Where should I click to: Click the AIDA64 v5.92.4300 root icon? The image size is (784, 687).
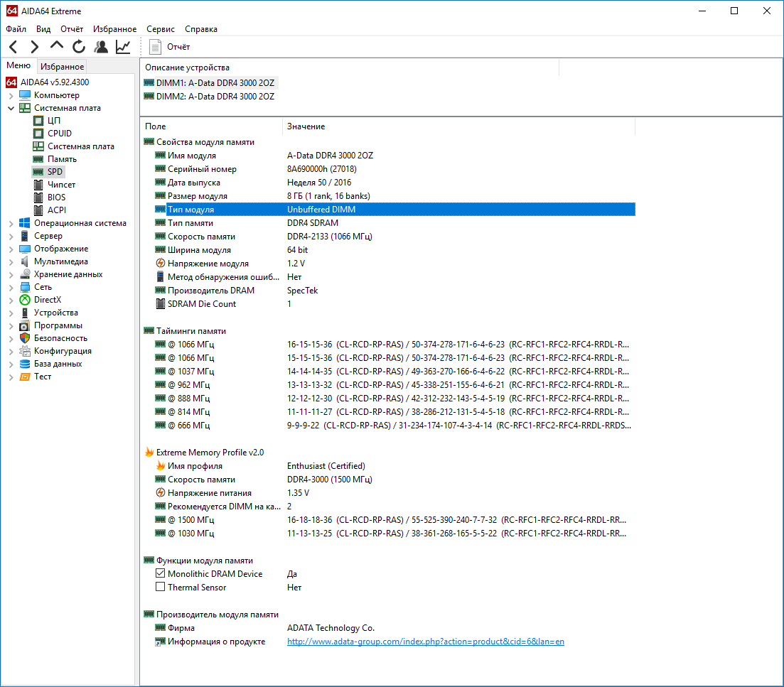11,82
